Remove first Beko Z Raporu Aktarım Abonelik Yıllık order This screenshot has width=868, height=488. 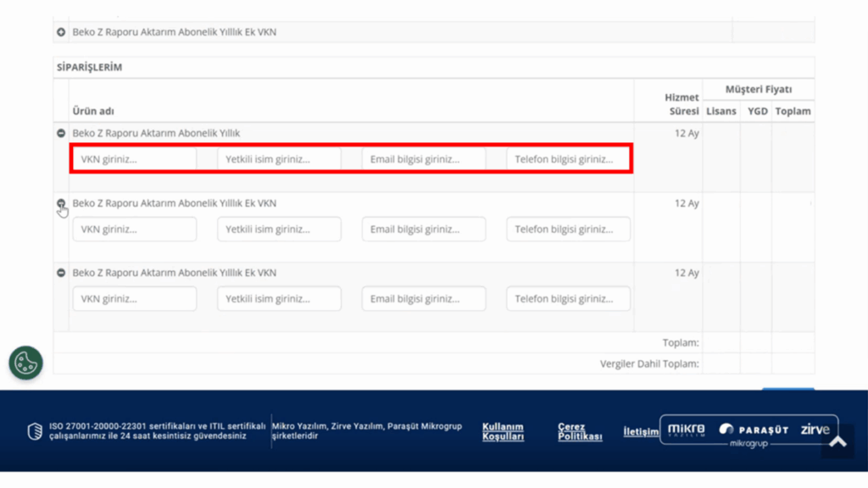[x=61, y=133]
